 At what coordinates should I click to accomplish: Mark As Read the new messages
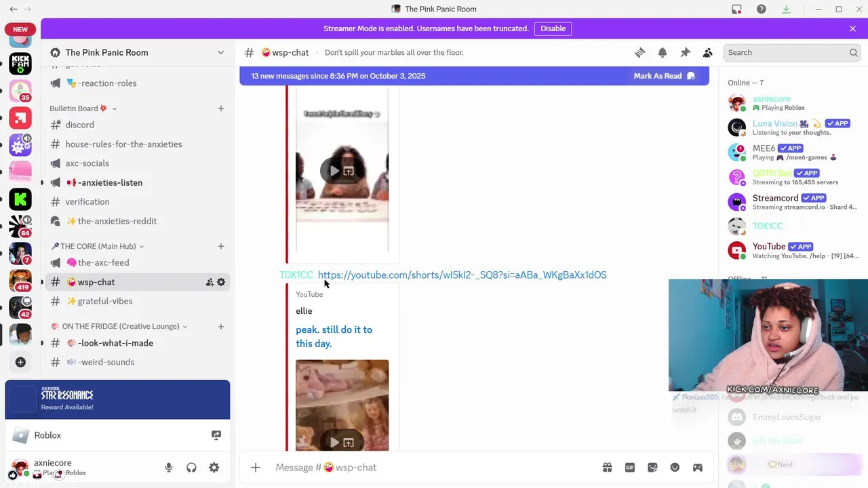pos(664,76)
